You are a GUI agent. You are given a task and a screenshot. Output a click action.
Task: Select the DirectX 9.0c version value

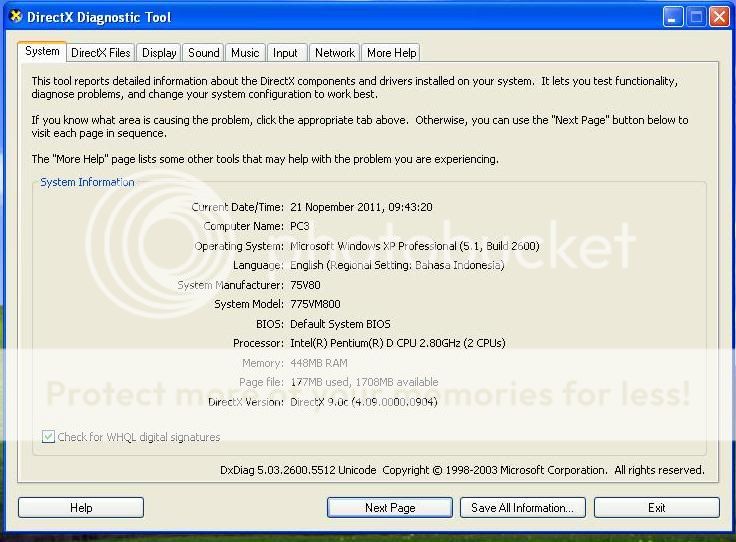click(x=364, y=402)
